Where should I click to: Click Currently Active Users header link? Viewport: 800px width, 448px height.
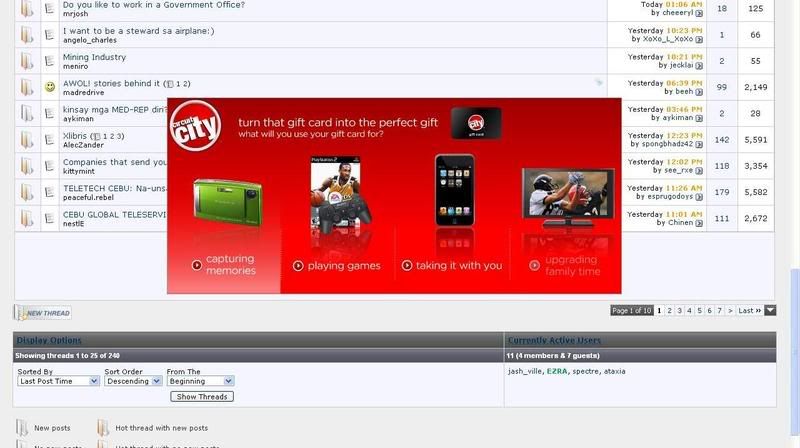pos(554,340)
